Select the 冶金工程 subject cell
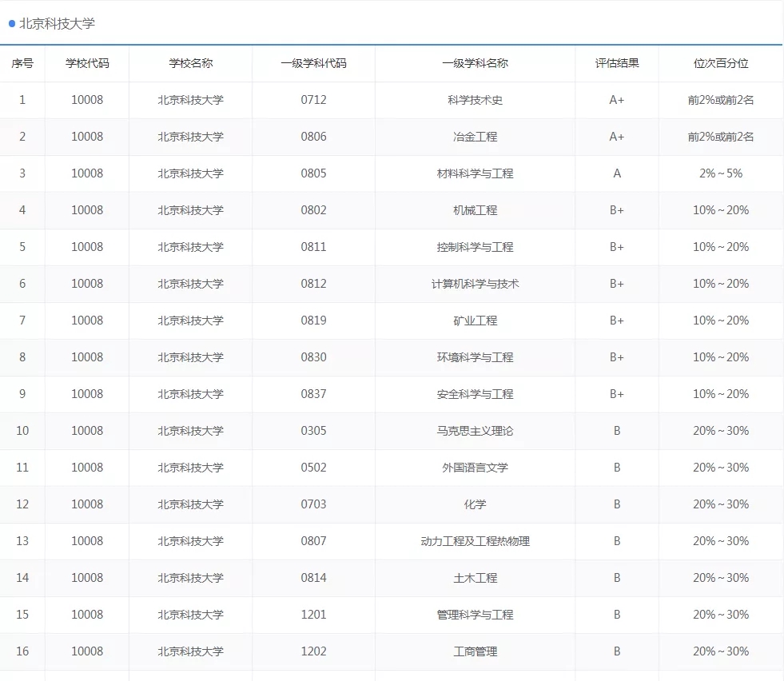This screenshot has width=784, height=681. (475, 137)
